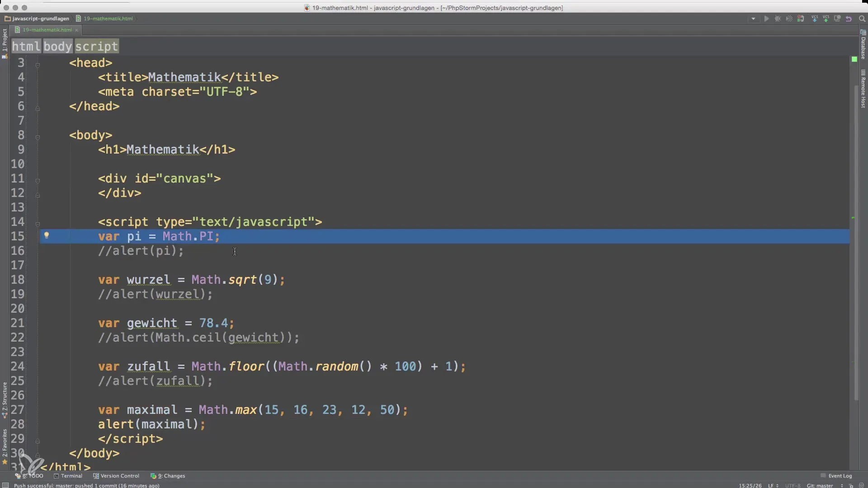
Task: Toggle tool window buttons corner icon
Action: point(5,485)
